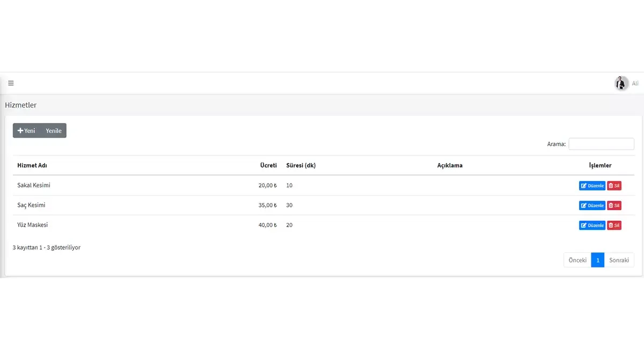Image resolution: width=644 pixels, height=350 pixels.
Task: Select the Sakal Kesimi name cell
Action: click(x=34, y=185)
